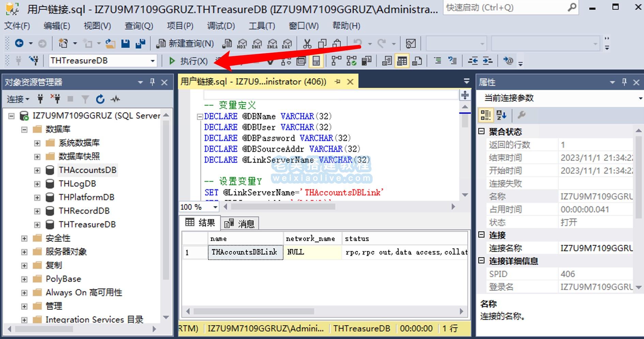Collapse the 数据库 folder in Object Explorer
This screenshot has height=339, width=644.
pos(24,129)
